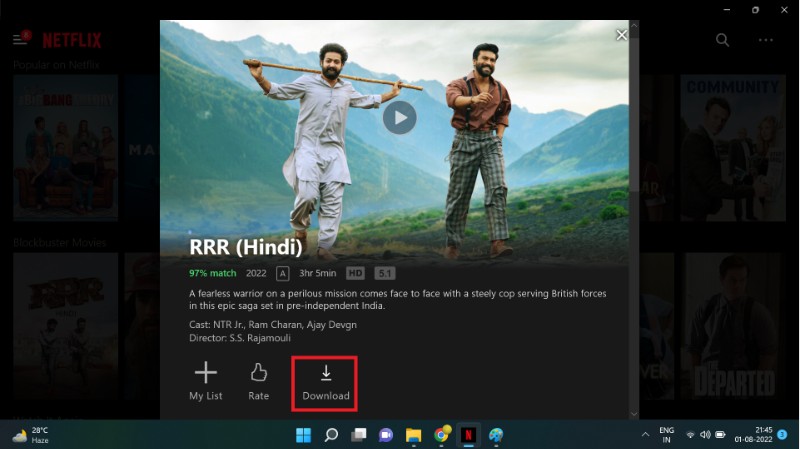
Task: Open Netflix search
Action: click(x=722, y=40)
